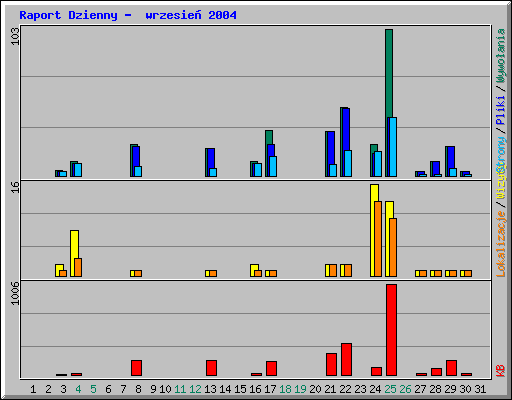This screenshot has width=512, height=400.
Task: Click the x-axis day label 17
Action: (270, 389)
